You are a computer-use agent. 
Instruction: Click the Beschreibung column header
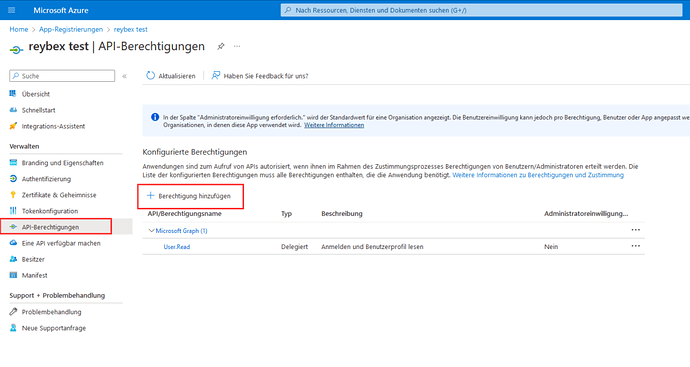click(x=342, y=214)
